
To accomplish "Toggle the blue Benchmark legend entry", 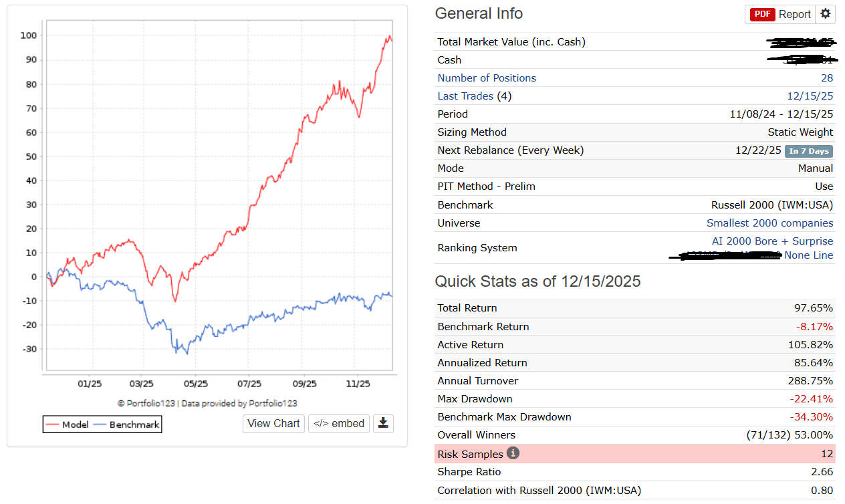I will point(127,424).
